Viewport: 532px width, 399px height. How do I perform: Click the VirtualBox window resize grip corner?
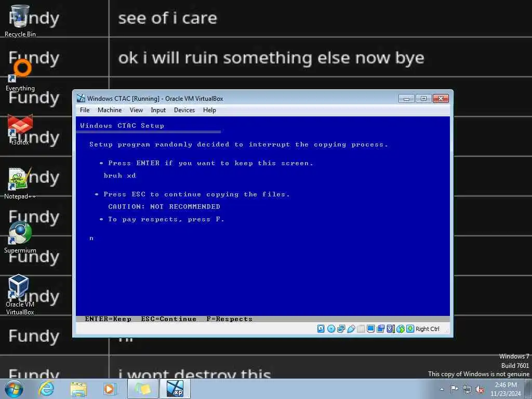click(x=447, y=331)
